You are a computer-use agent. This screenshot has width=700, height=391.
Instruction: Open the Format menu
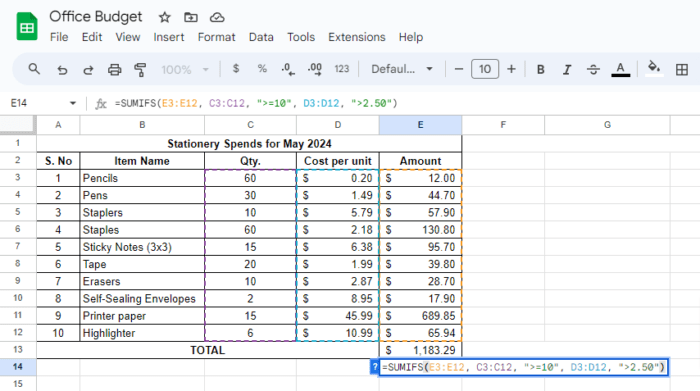(x=217, y=37)
